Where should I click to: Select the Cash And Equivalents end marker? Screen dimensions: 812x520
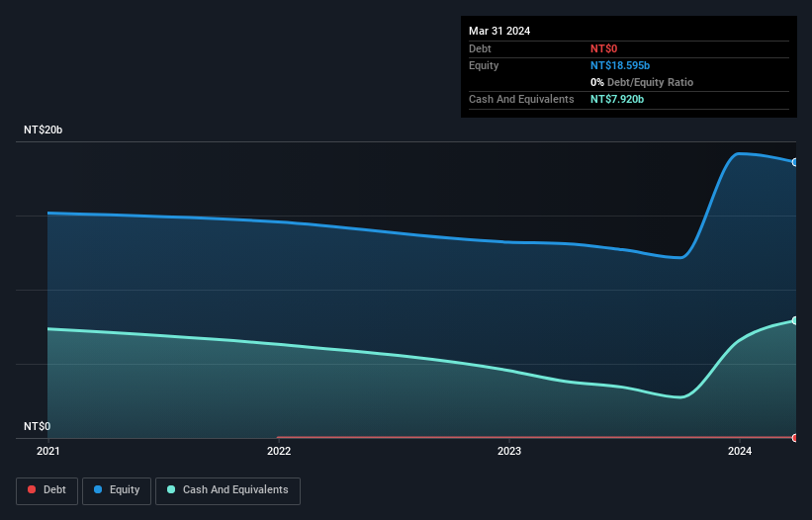coord(795,320)
